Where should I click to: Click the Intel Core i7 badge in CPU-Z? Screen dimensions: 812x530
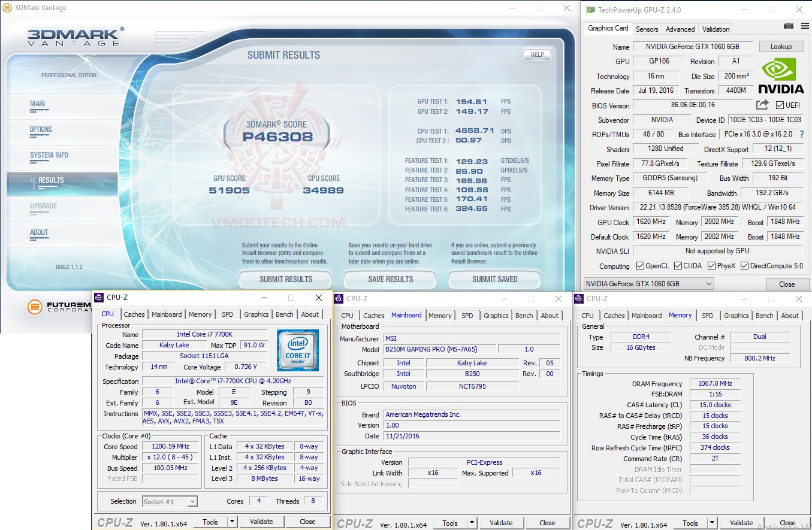click(x=298, y=350)
